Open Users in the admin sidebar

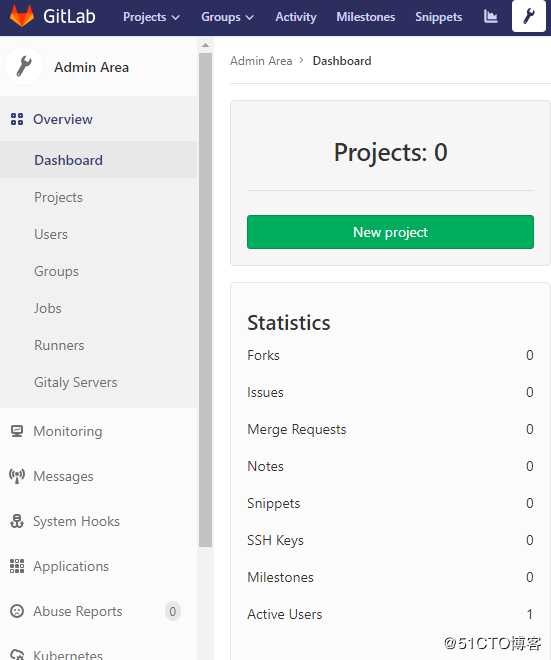pyautogui.click(x=51, y=234)
